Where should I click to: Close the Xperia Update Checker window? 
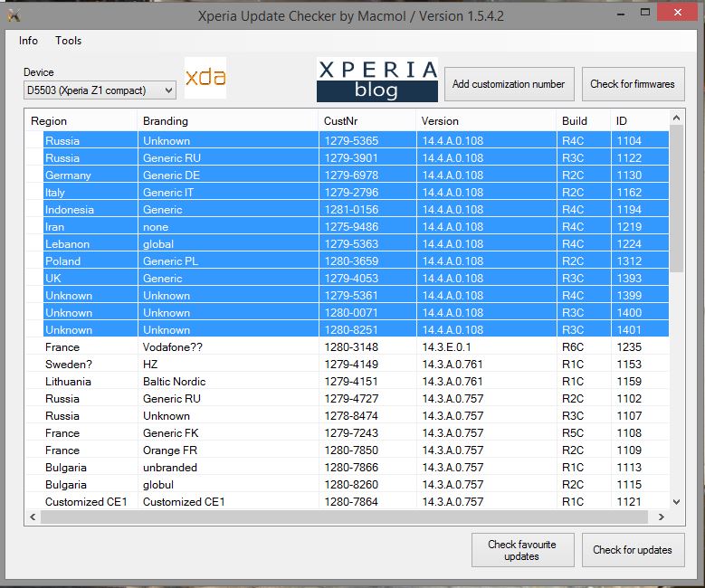[678, 13]
